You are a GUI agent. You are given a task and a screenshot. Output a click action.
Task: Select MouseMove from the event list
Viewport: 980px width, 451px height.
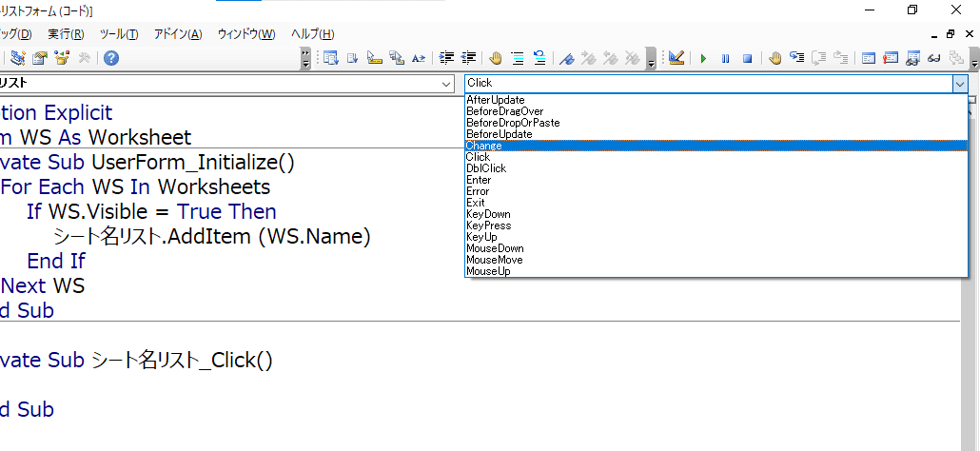coord(716,260)
